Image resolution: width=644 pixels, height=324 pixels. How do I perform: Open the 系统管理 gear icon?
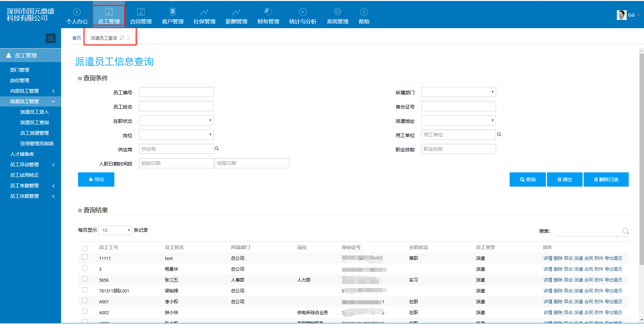[x=337, y=12]
